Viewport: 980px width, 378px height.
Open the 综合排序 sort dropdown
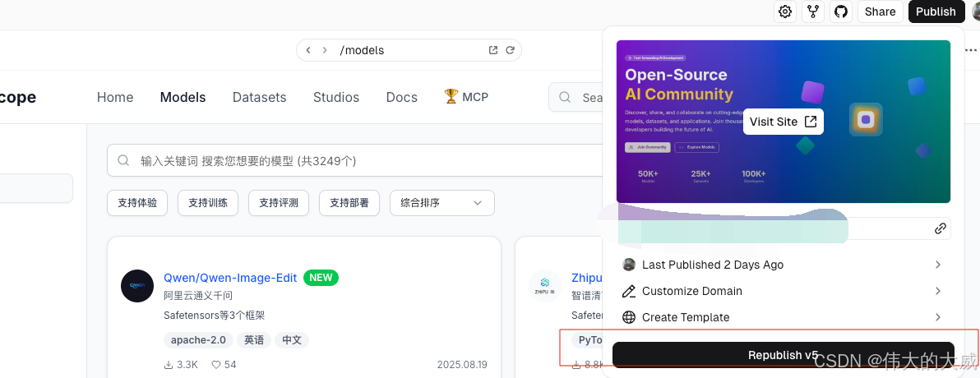point(441,203)
